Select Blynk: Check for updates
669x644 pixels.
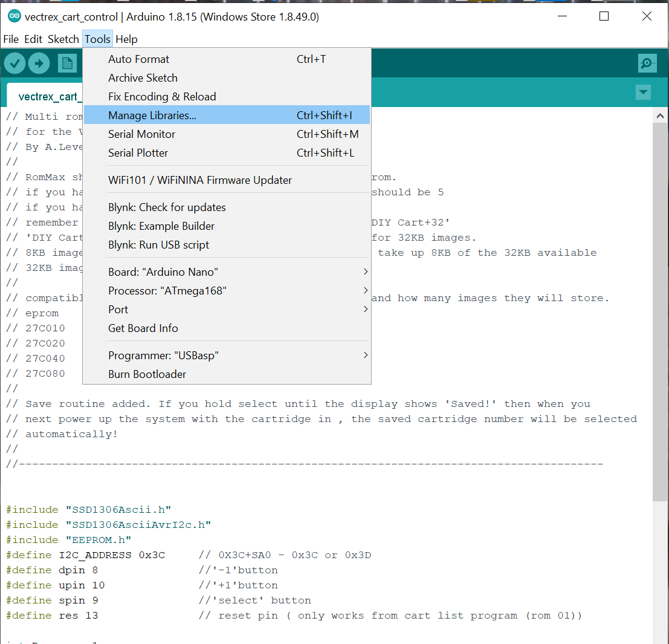tap(227, 207)
